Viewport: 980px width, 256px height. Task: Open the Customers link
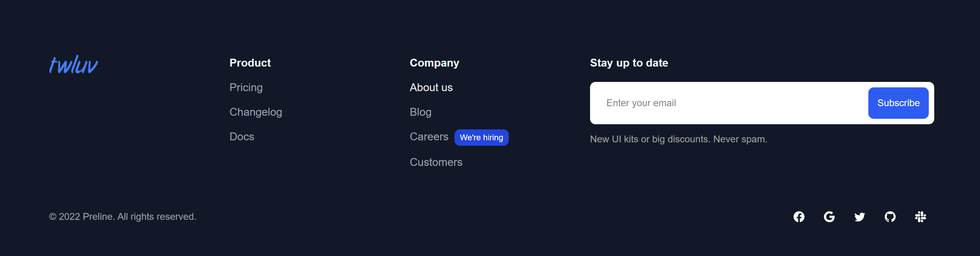click(x=436, y=162)
